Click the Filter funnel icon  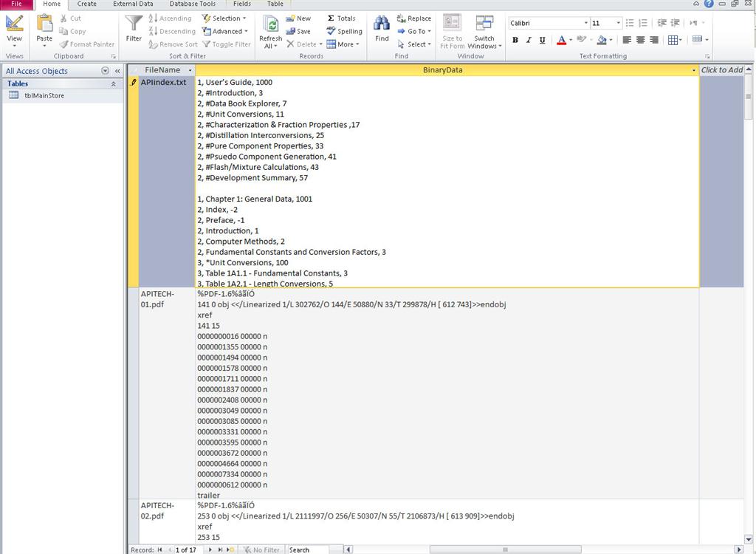pyautogui.click(x=134, y=24)
